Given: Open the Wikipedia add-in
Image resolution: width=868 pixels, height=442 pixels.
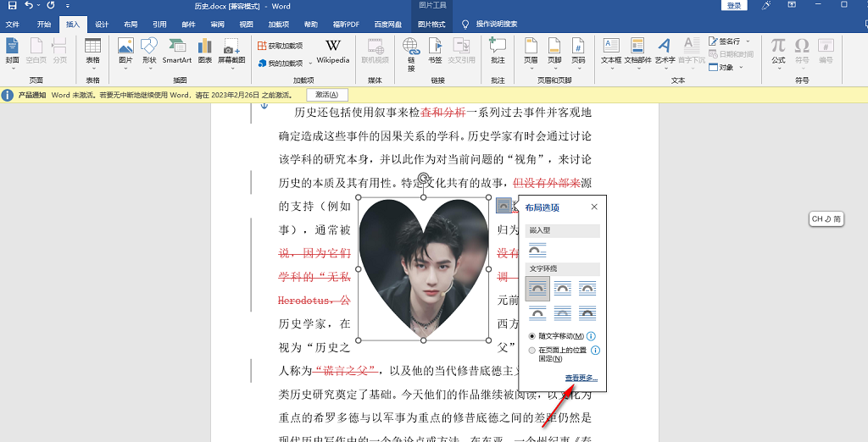Looking at the screenshot, I should tap(332, 51).
